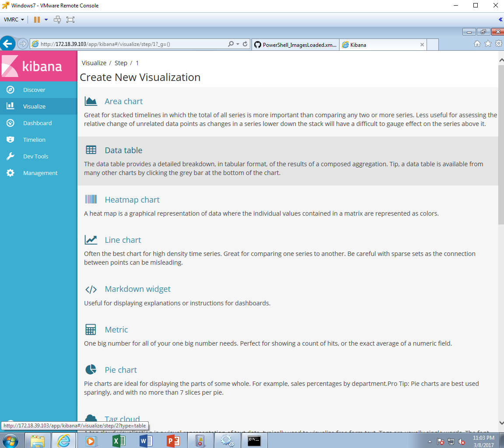
Task: Open the Favorites star icon
Action: tap(488, 44)
